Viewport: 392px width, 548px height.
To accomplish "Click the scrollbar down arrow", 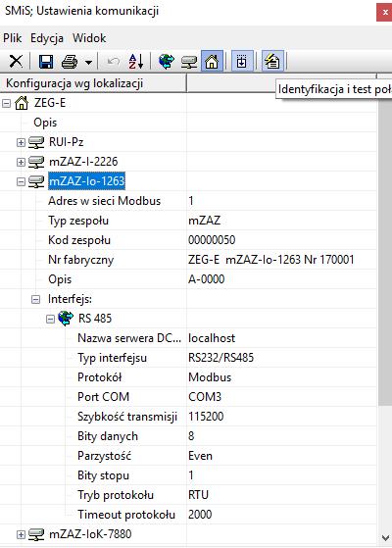I will pyautogui.click(x=385, y=537).
